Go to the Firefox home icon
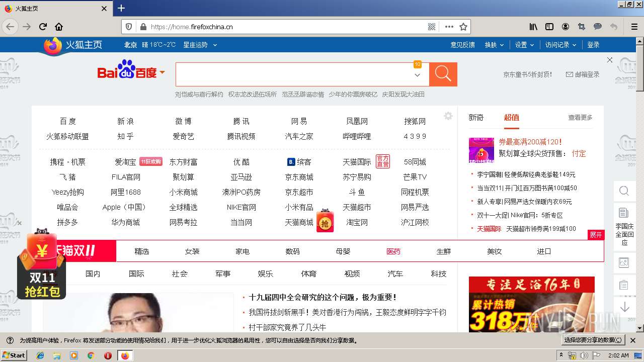644x362 pixels. pyautogui.click(x=59, y=27)
